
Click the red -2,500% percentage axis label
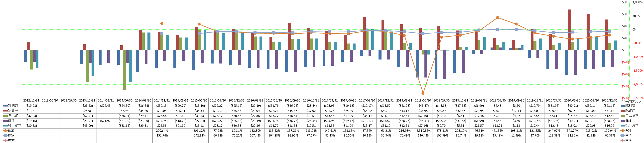coord(638,98)
